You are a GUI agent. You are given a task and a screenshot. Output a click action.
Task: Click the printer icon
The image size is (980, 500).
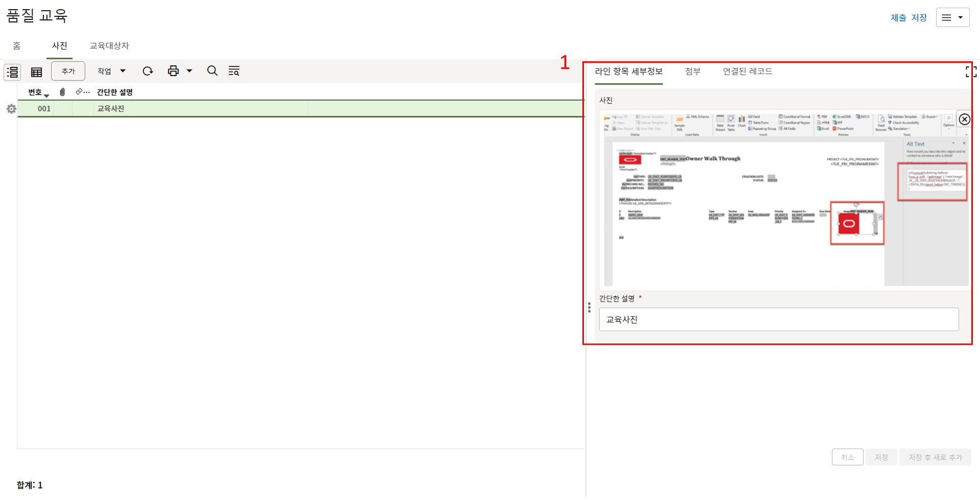(174, 71)
